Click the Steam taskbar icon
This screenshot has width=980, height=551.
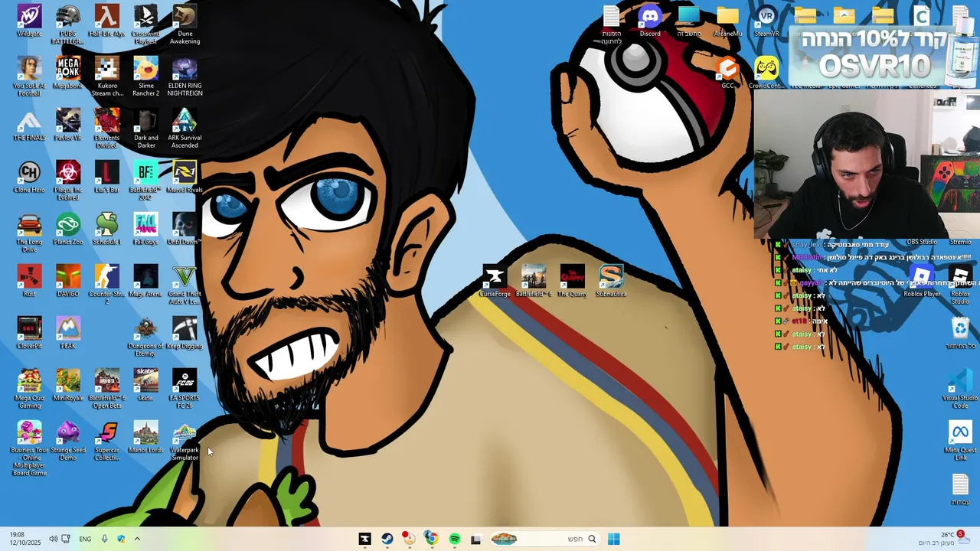(387, 539)
